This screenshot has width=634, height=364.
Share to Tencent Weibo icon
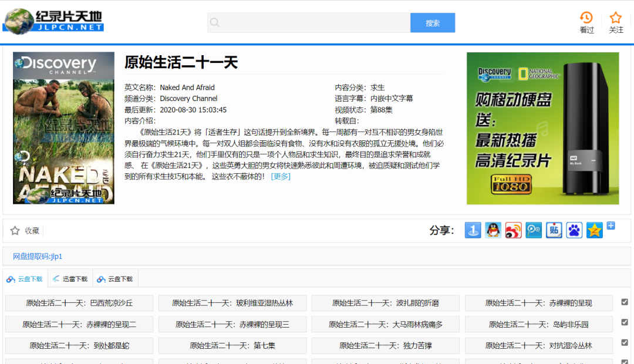click(534, 230)
